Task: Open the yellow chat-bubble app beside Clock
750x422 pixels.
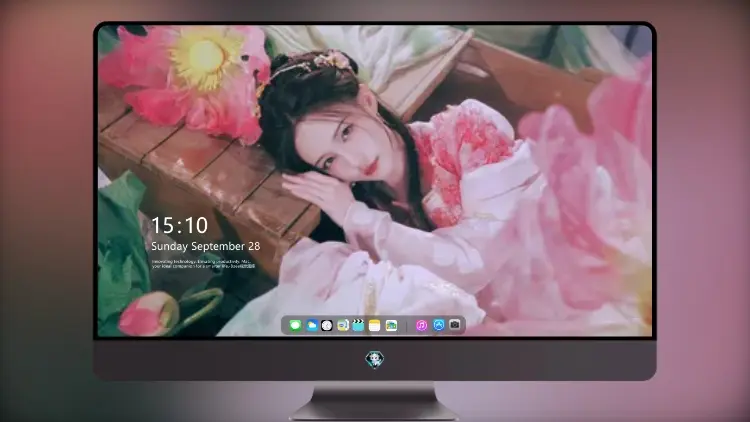Action: click(x=342, y=325)
